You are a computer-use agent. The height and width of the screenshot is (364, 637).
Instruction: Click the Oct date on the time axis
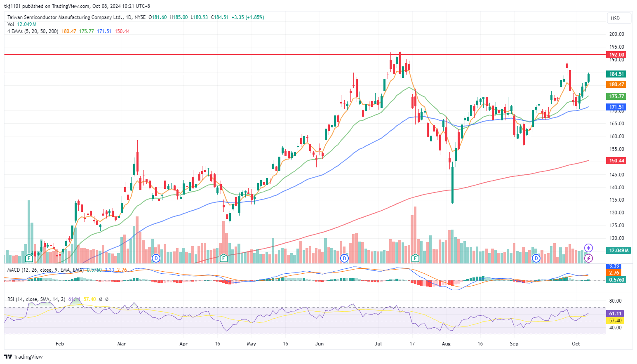point(576,344)
